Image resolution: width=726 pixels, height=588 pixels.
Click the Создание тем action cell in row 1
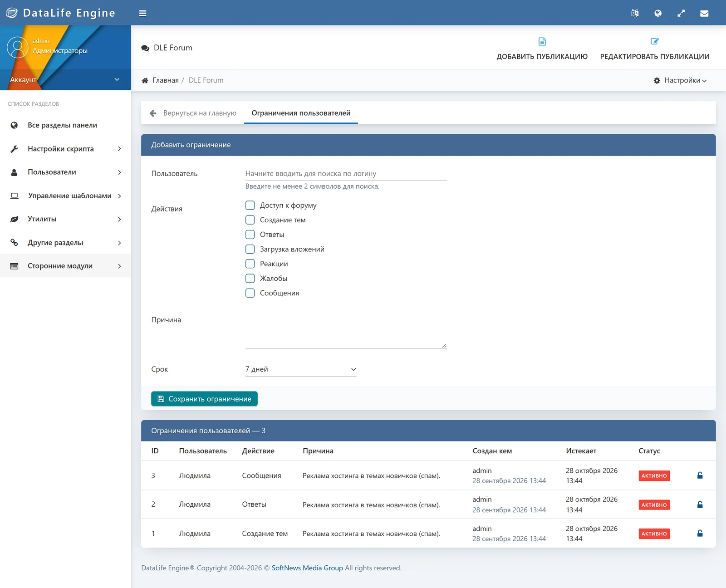coord(265,534)
